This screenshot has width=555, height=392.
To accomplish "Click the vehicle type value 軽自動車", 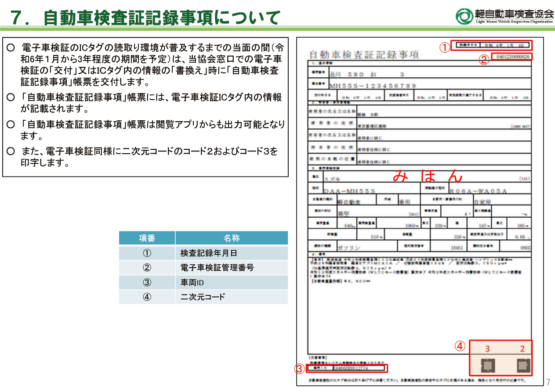I will coord(348,202).
